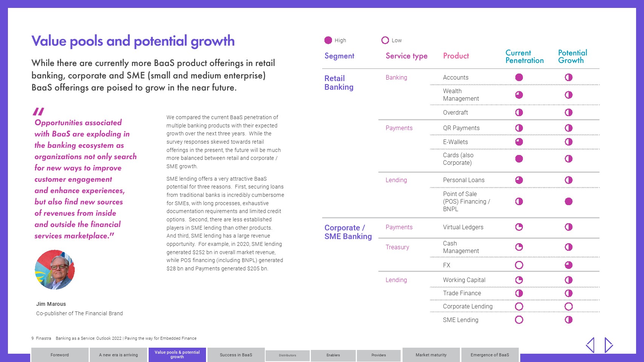Click FX potential growth circle
The height and width of the screenshot is (362, 644).
(569, 265)
